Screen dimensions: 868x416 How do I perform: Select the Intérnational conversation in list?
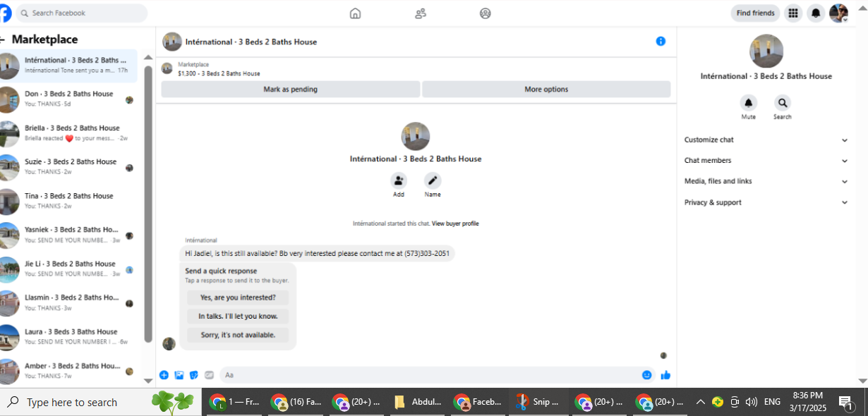68,66
